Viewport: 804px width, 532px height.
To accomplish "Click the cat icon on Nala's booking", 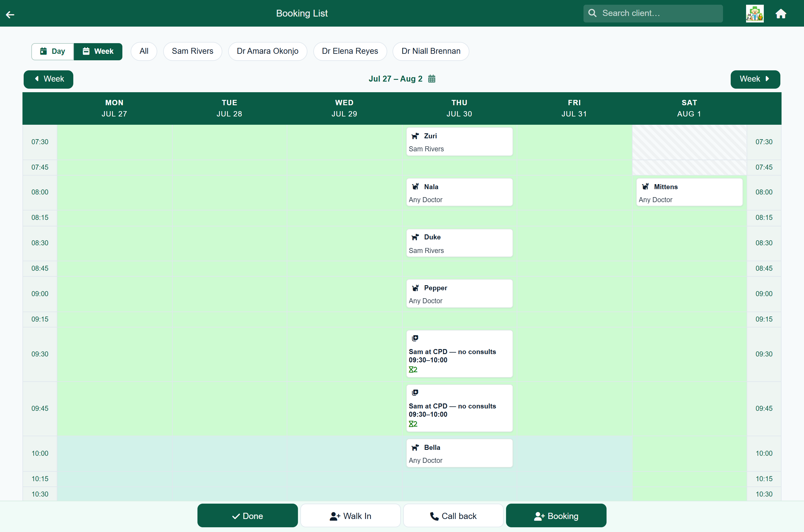I will (x=415, y=186).
